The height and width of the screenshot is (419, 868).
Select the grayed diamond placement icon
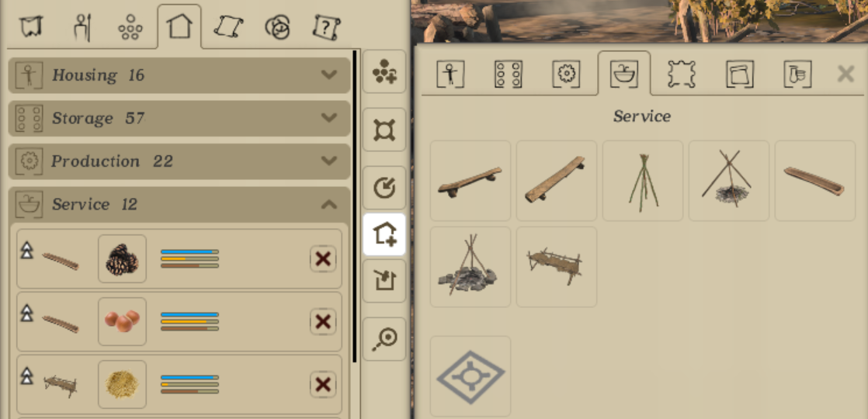pyautogui.click(x=470, y=376)
